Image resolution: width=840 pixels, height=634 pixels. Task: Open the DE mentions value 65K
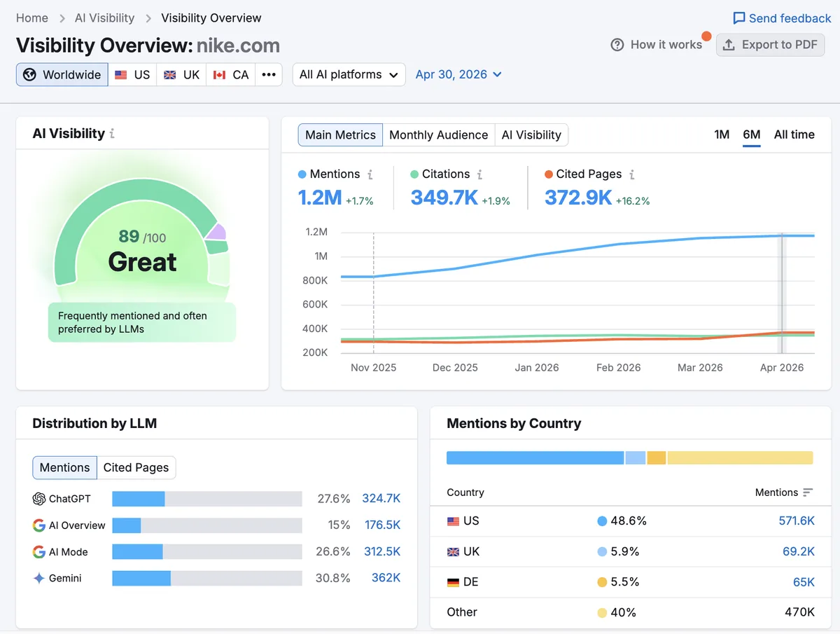(x=804, y=582)
